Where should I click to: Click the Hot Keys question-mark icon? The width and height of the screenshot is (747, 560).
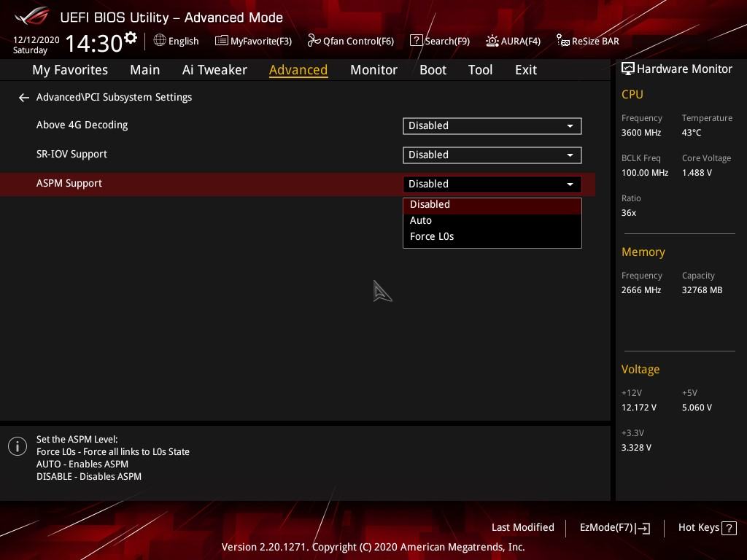coord(729,528)
